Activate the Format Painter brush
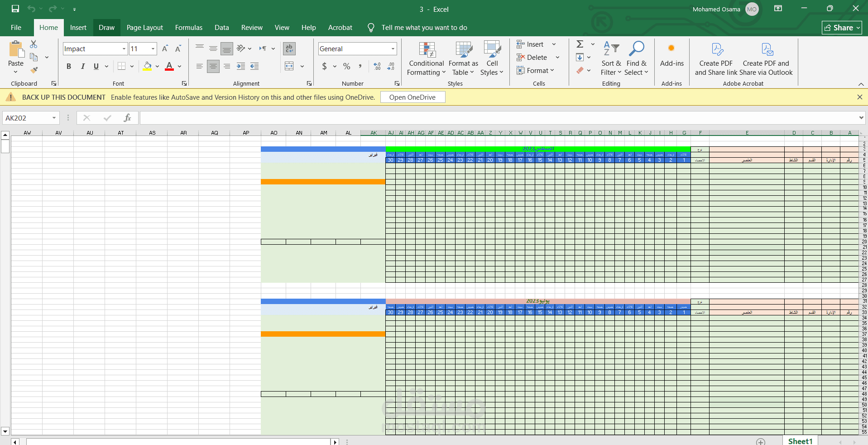868x445 pixels. click(x=34, y=70)
